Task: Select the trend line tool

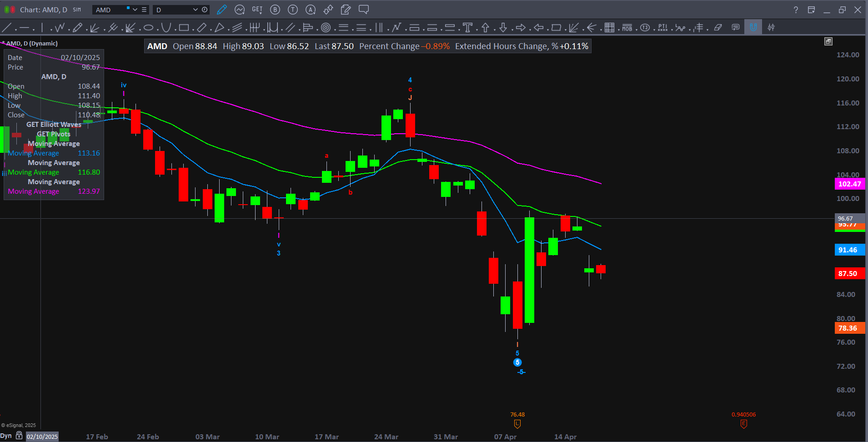Action: [7, 28]
